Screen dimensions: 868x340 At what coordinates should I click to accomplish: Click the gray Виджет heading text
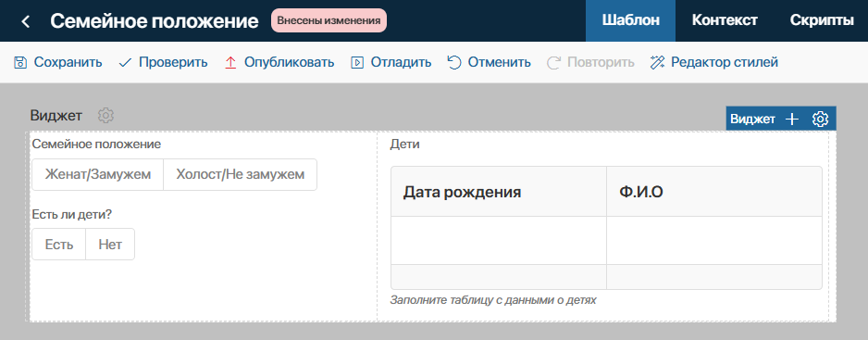[x=56, y=116]
